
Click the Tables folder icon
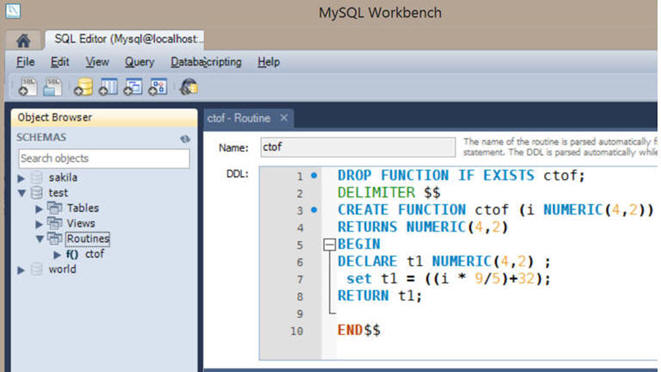pos(54,208)
